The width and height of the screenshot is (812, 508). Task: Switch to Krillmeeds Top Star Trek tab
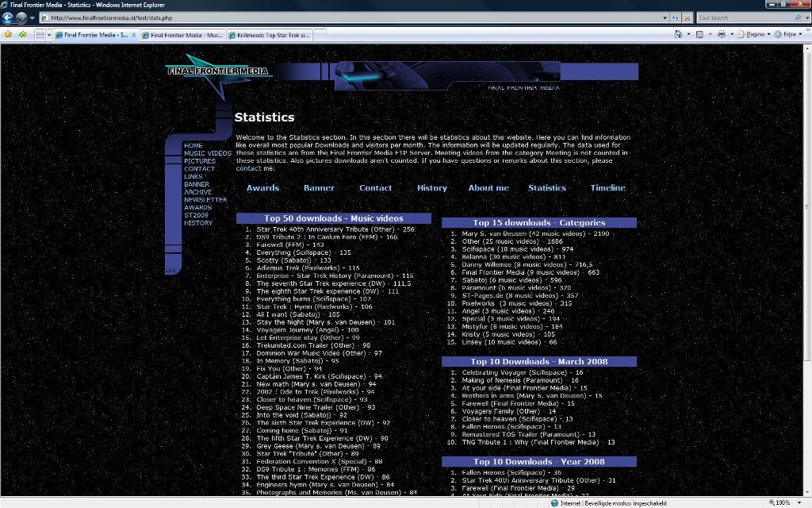pyautogui.click(x=269, y=35)
